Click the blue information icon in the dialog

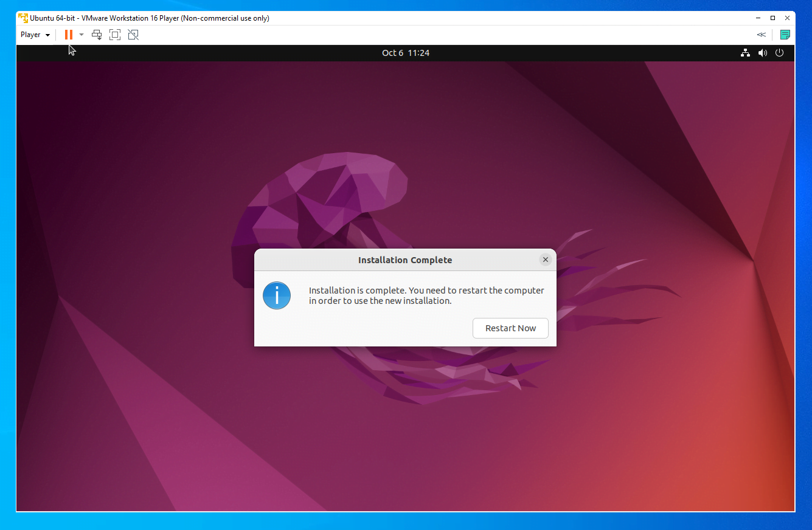tap(277, 295)
